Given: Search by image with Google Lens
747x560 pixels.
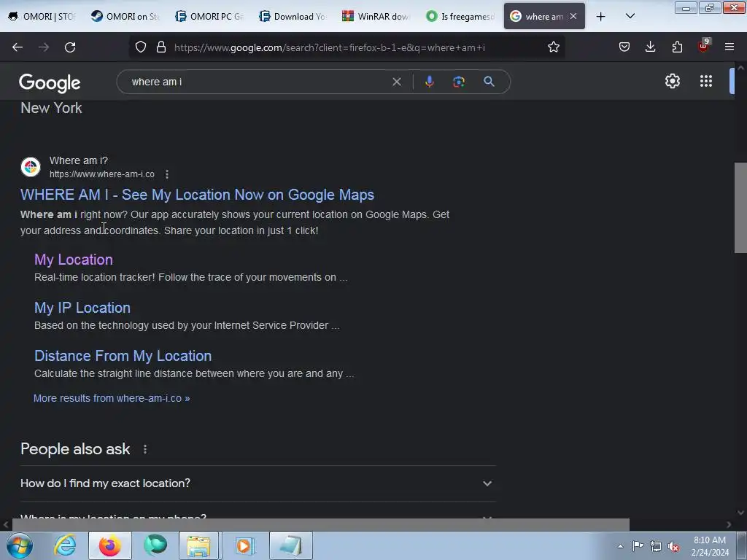Looking at the screenshot, I should click(x=459, y=82).
